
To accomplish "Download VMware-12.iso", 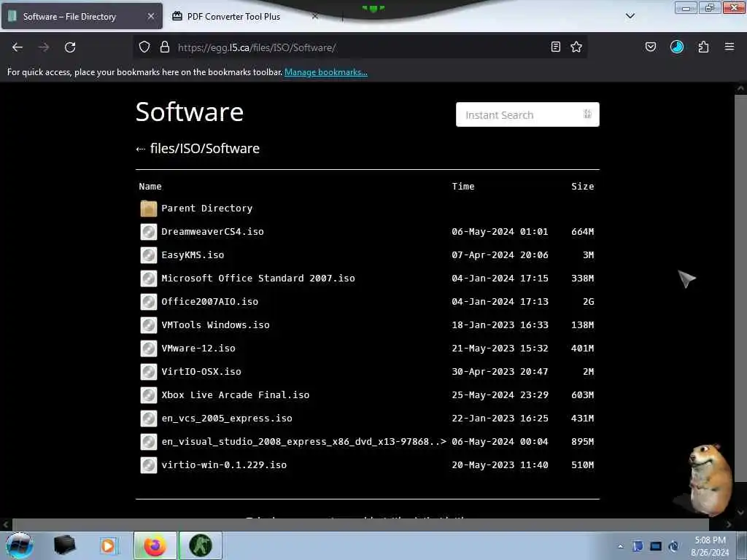I will (198, 349).
